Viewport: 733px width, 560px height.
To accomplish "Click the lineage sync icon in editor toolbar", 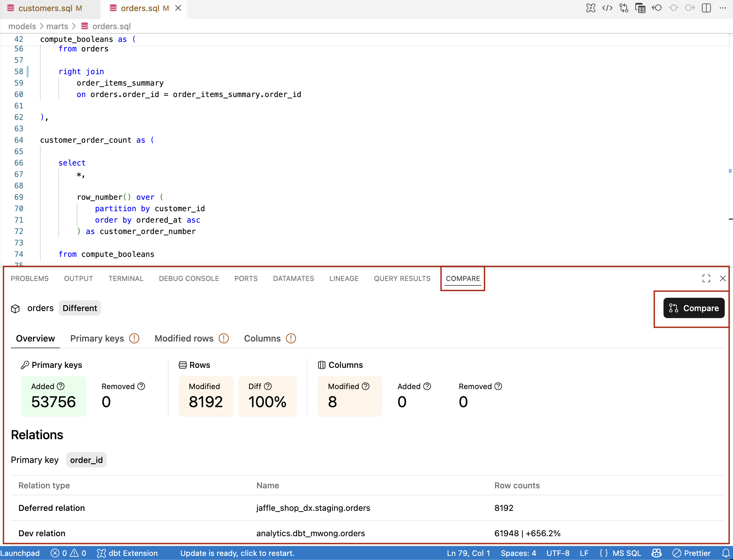I will tap(624, 8).
